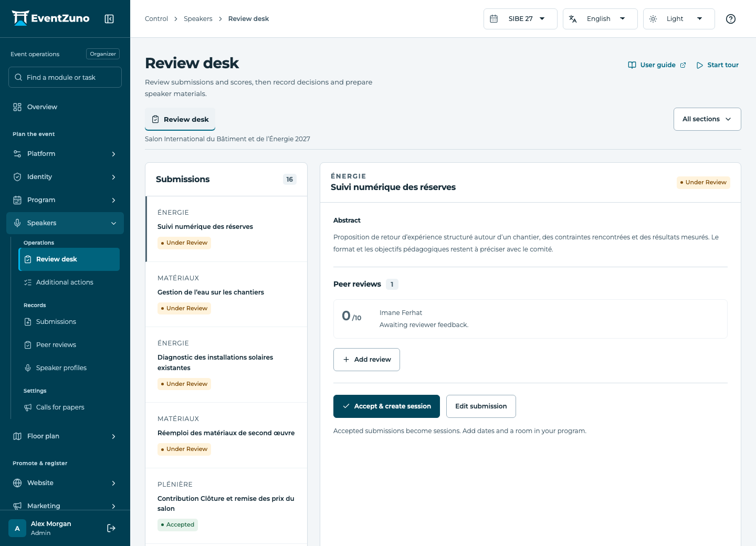Select submission Gestion de l'eau sur les chantiers

(x=226, y=295)
